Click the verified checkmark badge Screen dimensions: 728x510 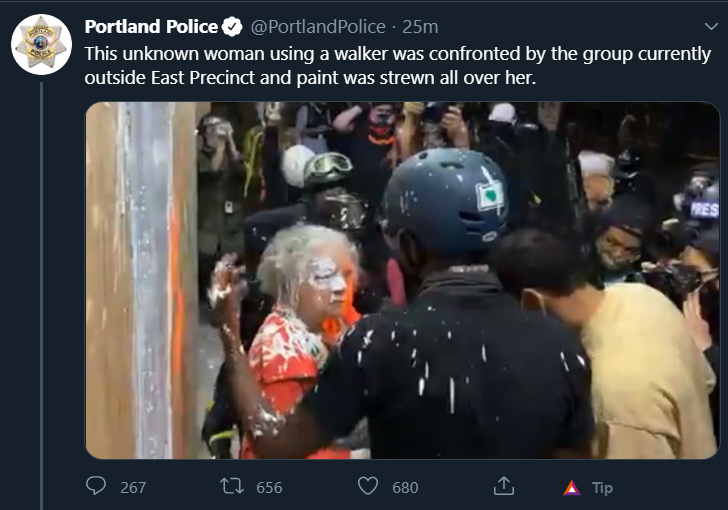(x=232, y=26)
